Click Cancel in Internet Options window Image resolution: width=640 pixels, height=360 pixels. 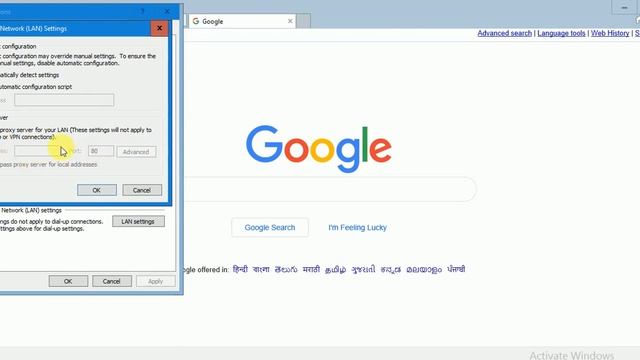(111, 281)
